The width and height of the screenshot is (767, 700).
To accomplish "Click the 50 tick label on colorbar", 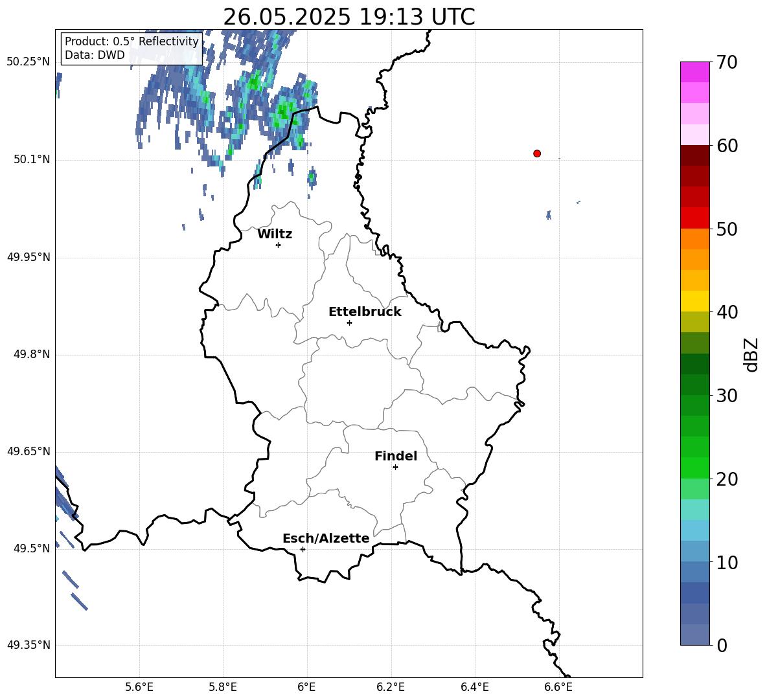I will tap(727, 229).
